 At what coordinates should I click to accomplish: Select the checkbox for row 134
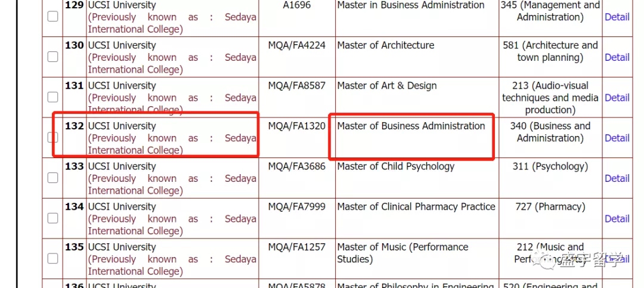pos(52,218)
